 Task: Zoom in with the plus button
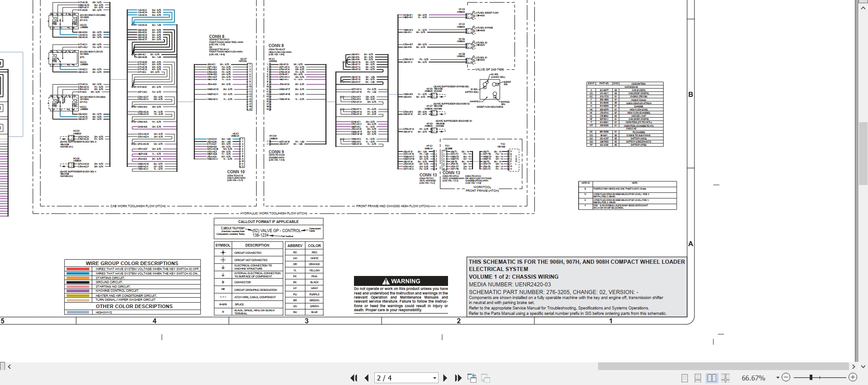[853, 377]
